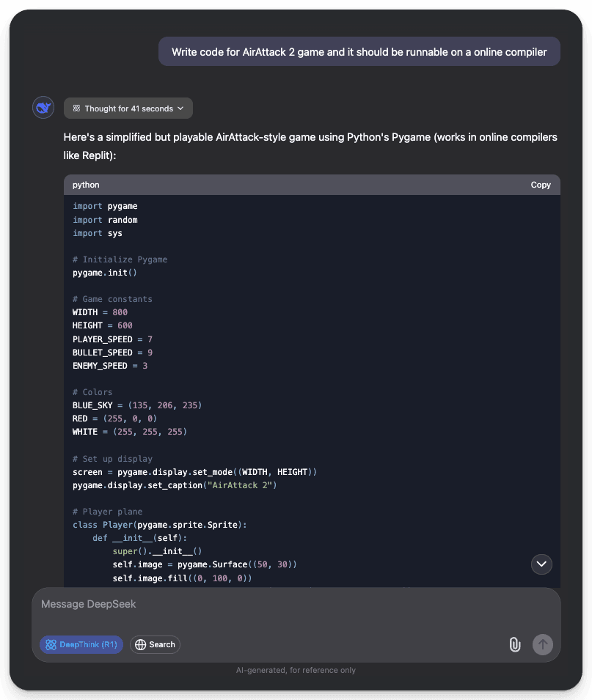Click the python language label
592x700 pixels.
(86, 185)
